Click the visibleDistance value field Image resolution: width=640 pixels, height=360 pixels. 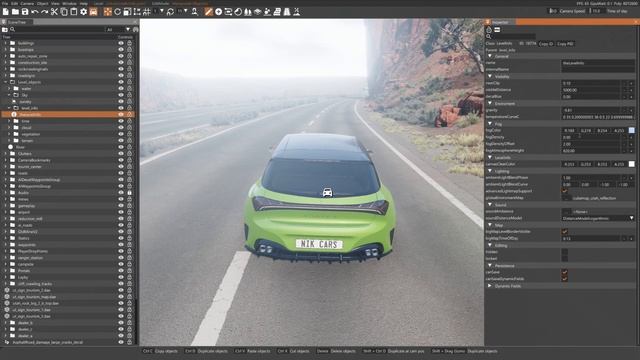[x=591, y=90]
